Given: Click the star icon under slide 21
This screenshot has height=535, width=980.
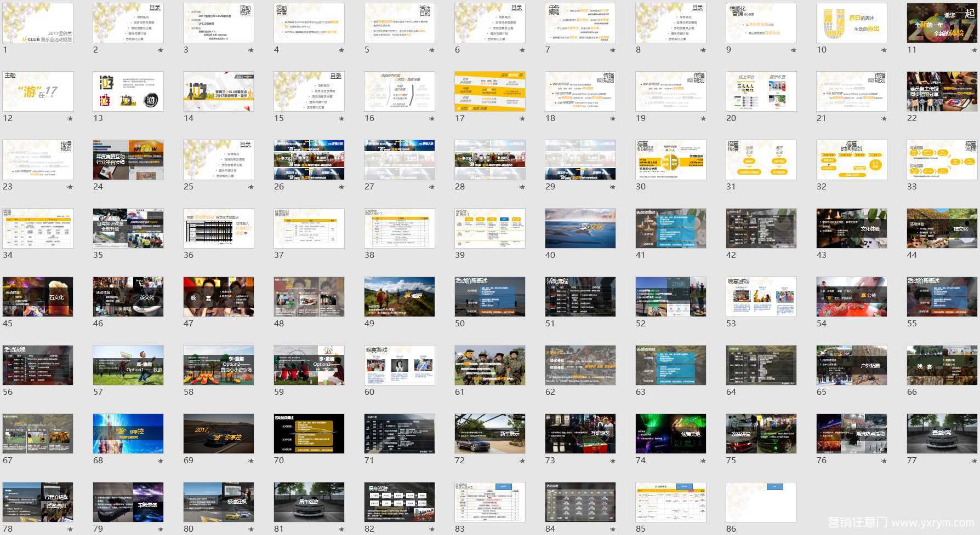Looking at the screenshot, I should [x=884, y=119].
